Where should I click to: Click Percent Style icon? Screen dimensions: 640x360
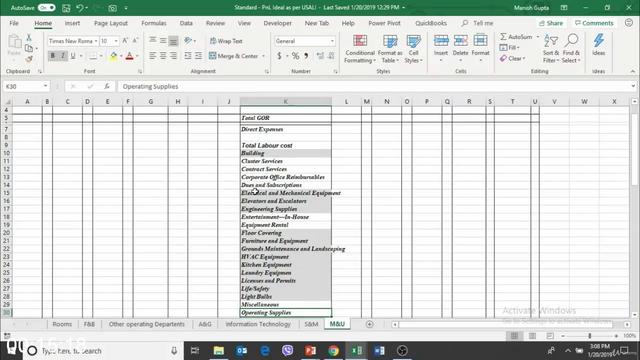(x=295, y=56)
